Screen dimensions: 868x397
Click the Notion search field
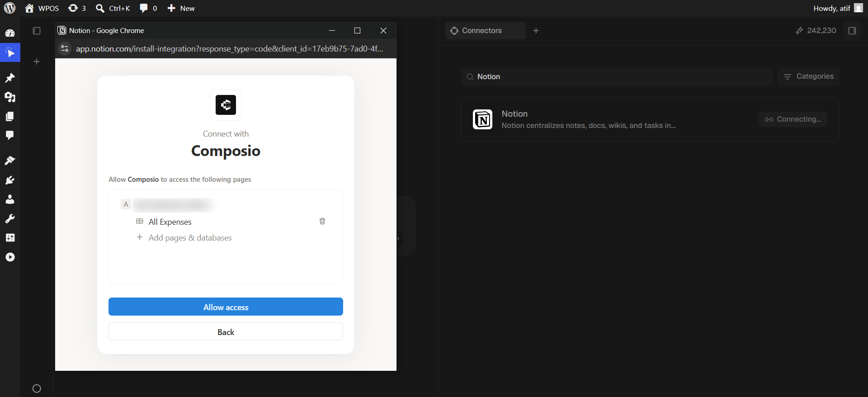coord(617,77)
